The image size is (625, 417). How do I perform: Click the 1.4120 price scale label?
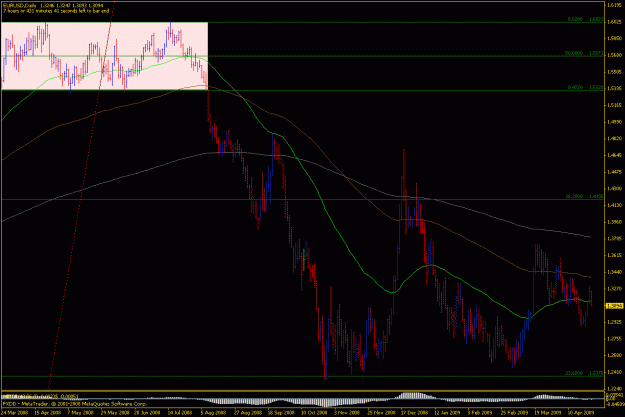[614, 205]
